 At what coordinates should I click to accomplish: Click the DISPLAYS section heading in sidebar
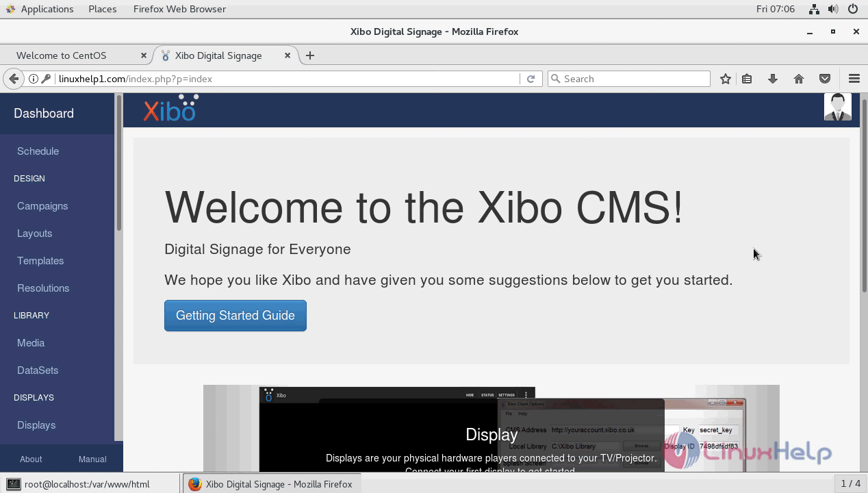pos(34,398)
